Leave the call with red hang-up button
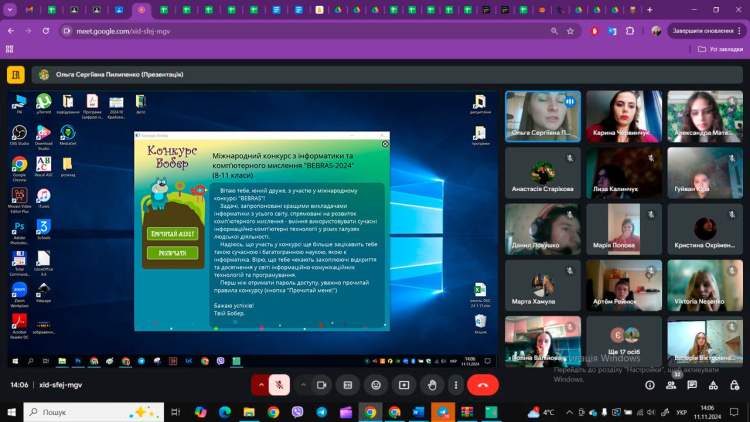750x422 pixels. [x=483, y=385]
